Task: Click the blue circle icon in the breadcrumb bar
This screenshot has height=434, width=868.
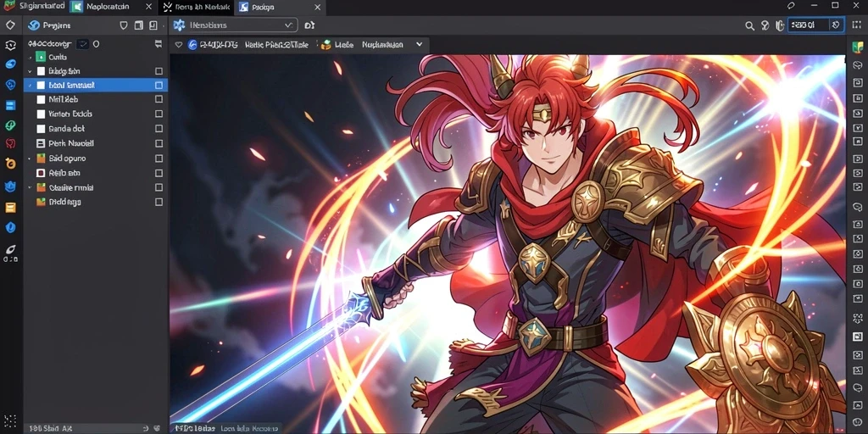Action: tap(192, 45)
